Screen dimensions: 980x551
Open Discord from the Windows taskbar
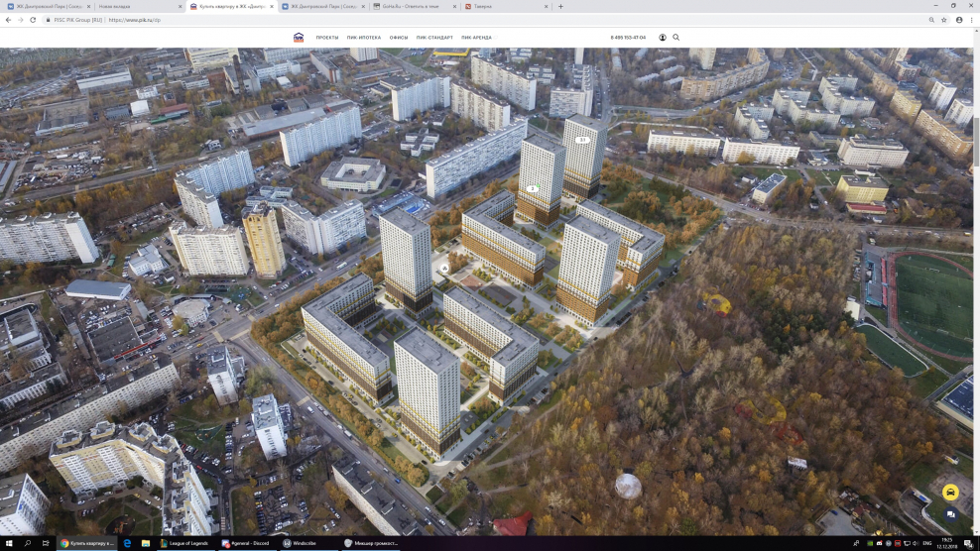246,543
